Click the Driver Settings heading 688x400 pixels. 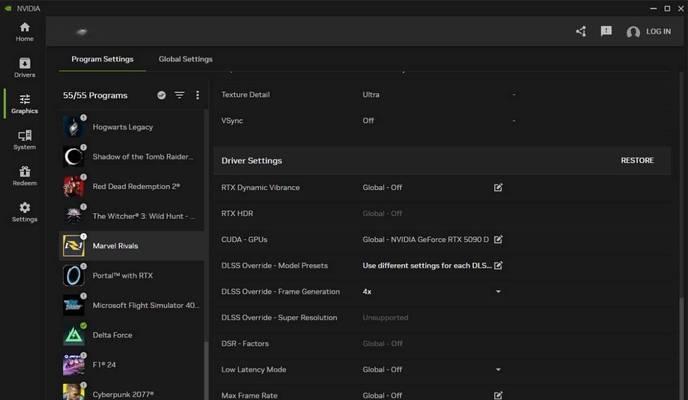[x=251, y=161]
